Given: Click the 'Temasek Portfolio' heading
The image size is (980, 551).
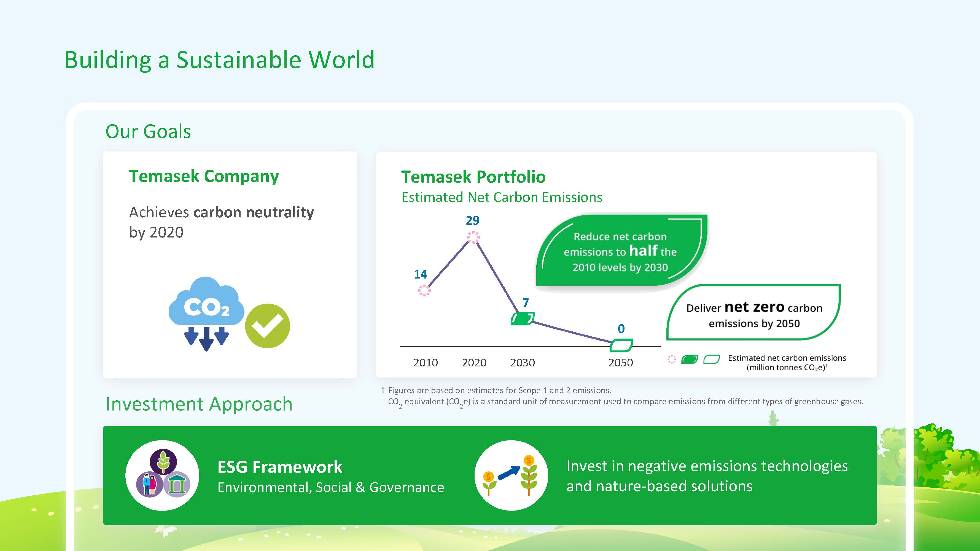Looking at the screenshot, I should coord(473,177).
